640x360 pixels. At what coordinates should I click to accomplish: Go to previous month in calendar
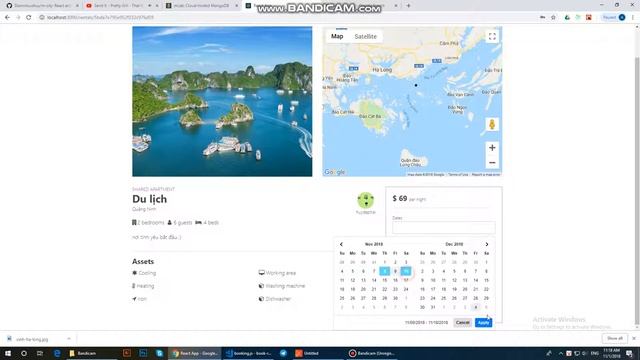coord(341,244)
